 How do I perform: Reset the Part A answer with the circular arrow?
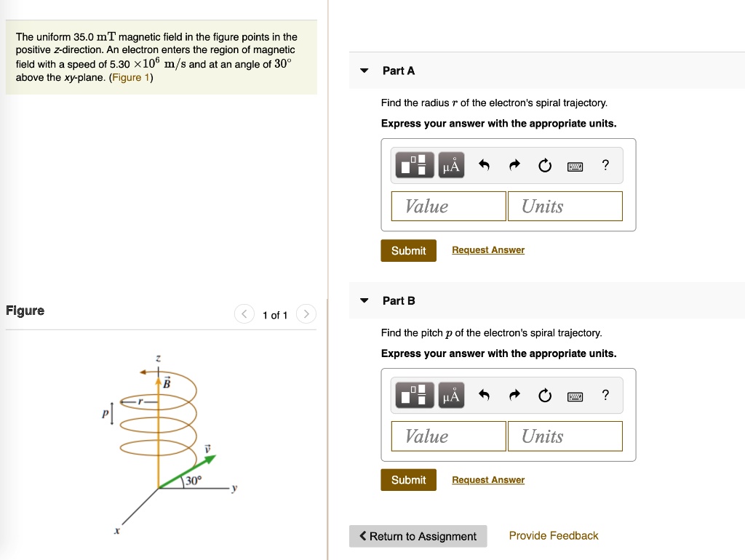pos(545,165)
